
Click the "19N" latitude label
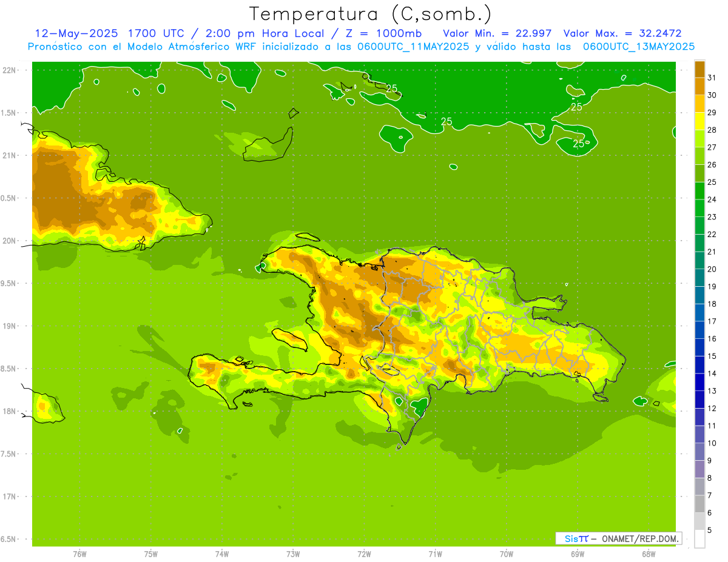[9, 326]
